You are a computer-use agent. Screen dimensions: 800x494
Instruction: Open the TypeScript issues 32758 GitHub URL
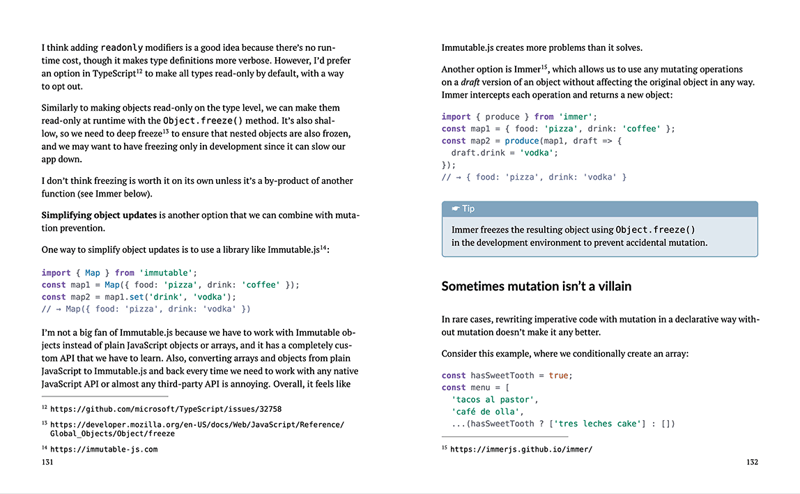click(166, 409)
